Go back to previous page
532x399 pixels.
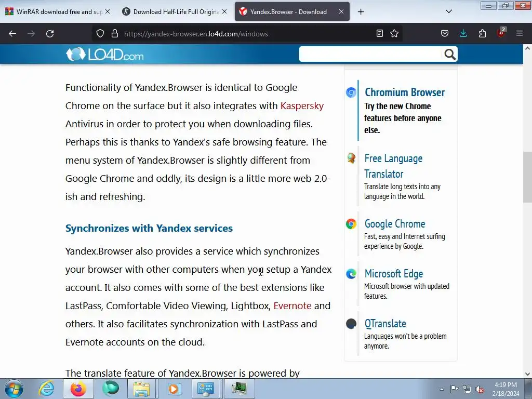[12, 34]
